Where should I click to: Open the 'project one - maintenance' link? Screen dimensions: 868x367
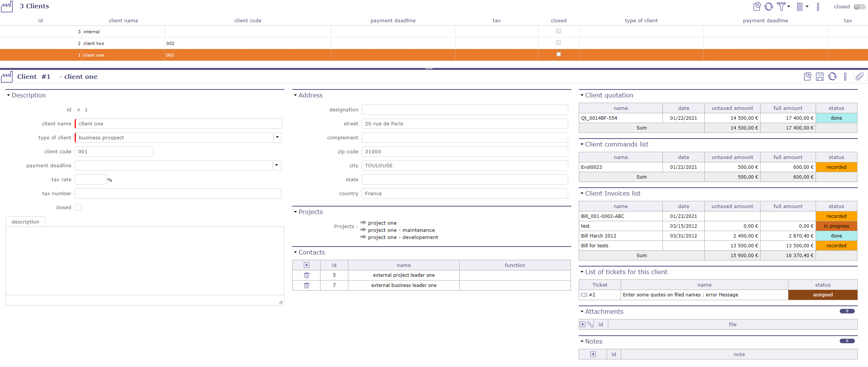pyautogui.click(x=401, y=230)
